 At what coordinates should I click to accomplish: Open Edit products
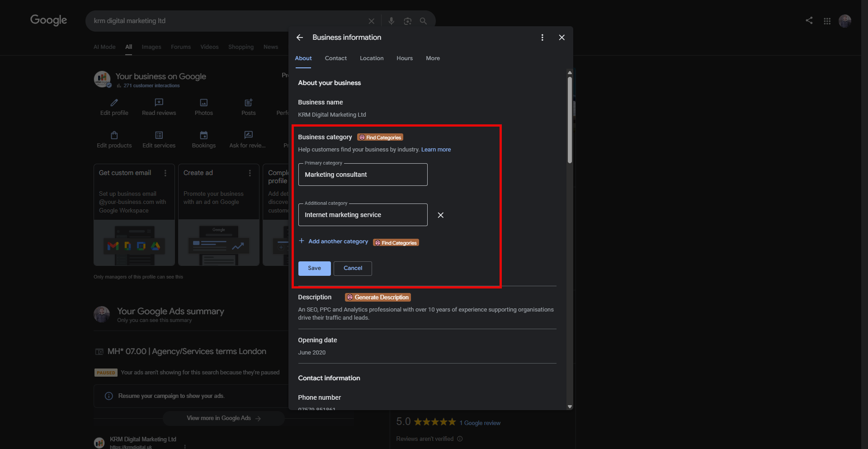[114, 140]
